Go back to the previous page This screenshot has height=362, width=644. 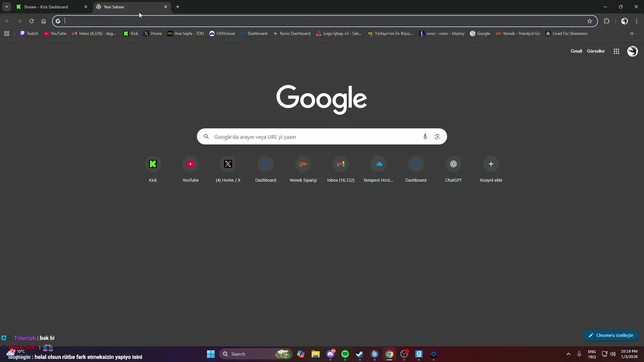7,21
